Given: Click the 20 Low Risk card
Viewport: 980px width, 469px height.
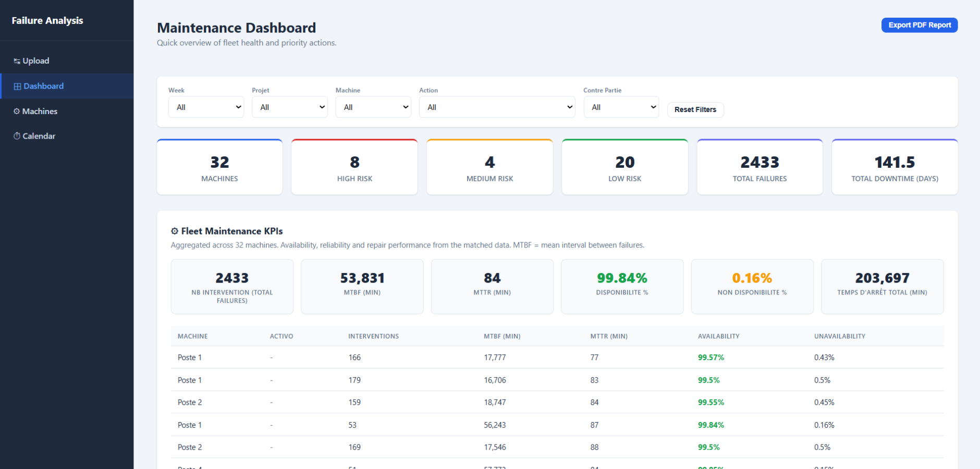Looking at the screenshot, I should point(624,167).
